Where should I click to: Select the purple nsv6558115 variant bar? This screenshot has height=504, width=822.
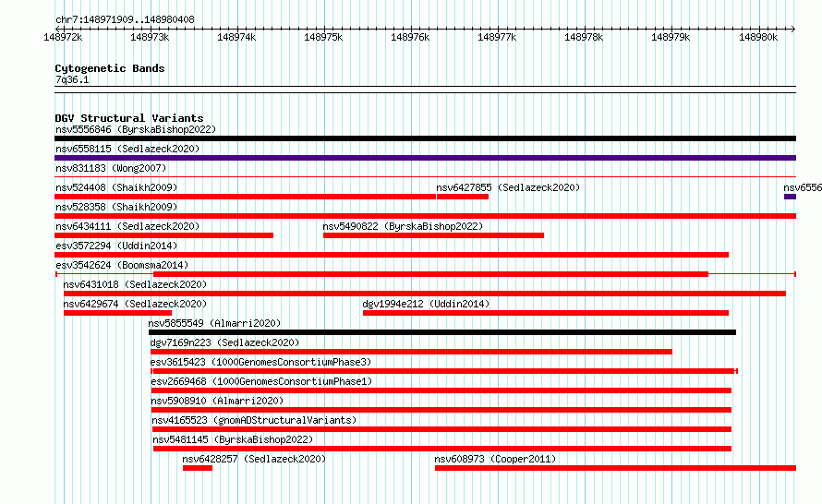click(425, 158)
